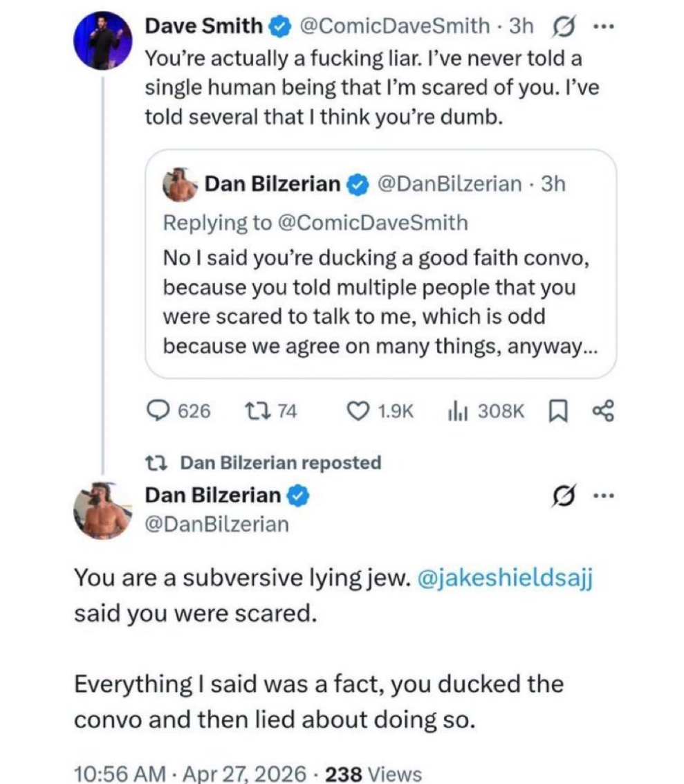Click Dan Bilzerian's verified badge in quoted tweet

[356, 183]
